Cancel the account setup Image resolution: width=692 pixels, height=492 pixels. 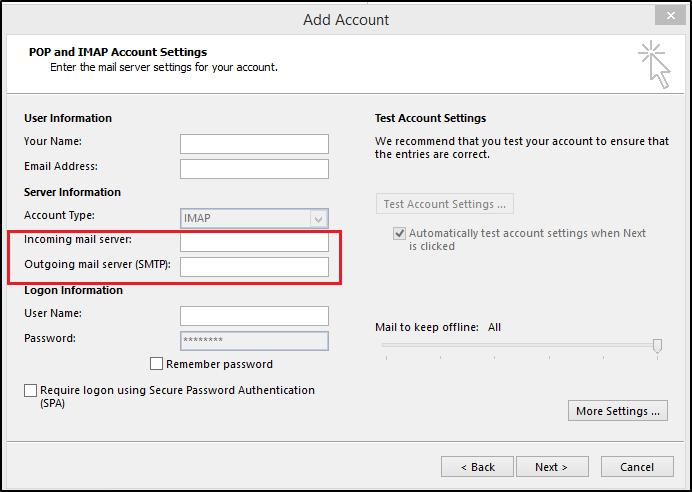coord(636,467)
